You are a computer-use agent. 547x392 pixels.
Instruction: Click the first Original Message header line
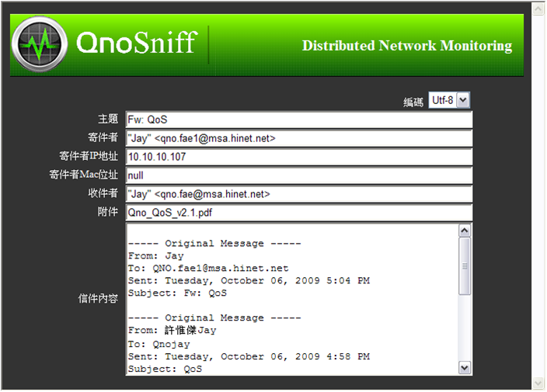pyautogui.click(x=214, y=243)
